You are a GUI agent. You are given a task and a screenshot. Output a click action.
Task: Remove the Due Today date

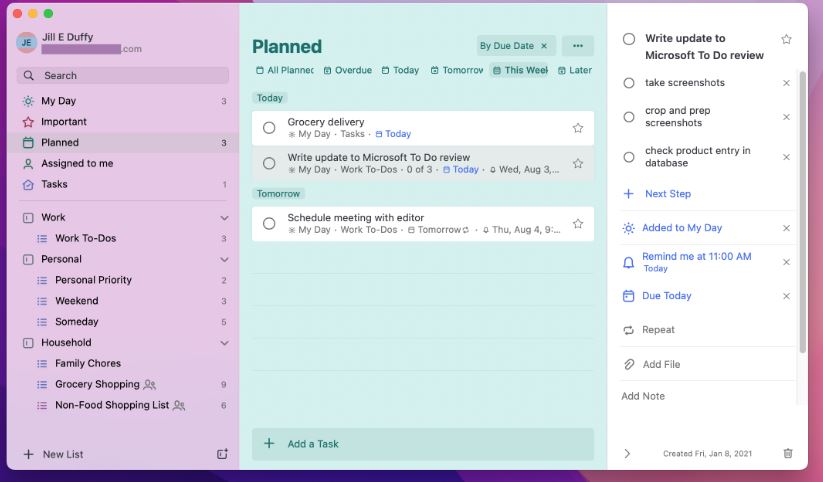786,296
